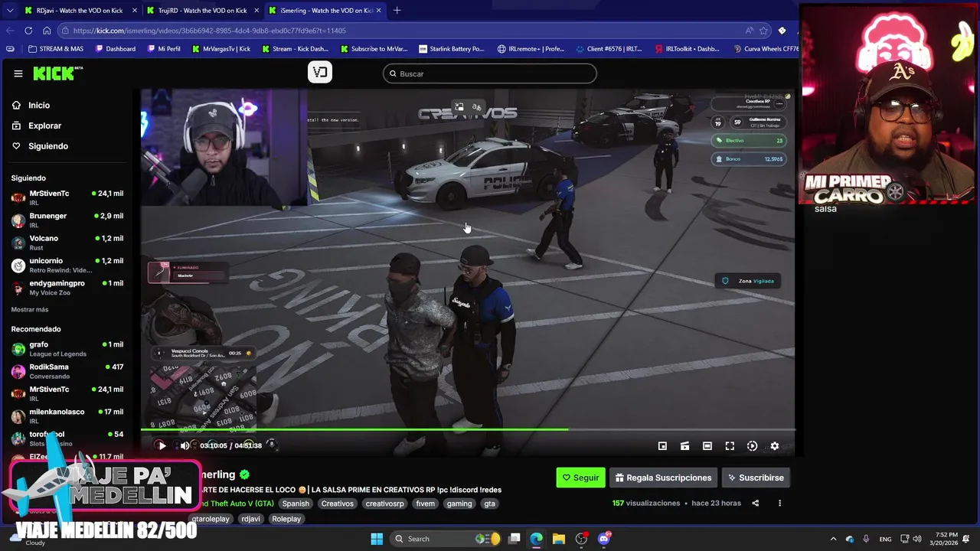Select the gaming tag
Image resolution: width=980 pixels, height=551 pixels.
coord(459,504)
